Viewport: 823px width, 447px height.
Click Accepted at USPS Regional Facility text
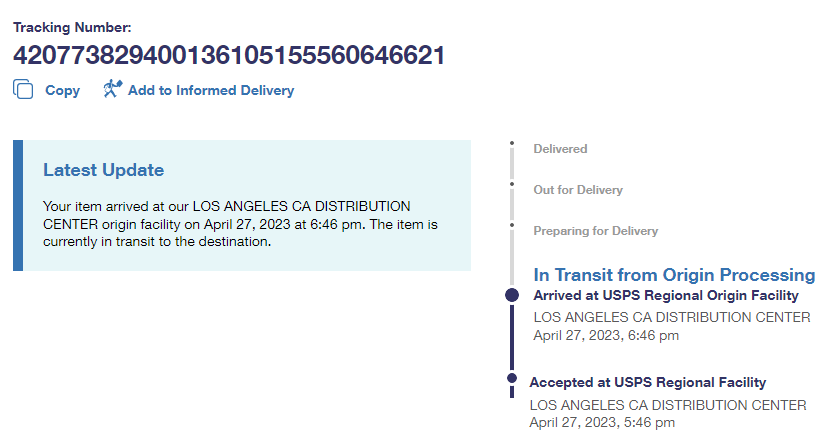[648, 382]
